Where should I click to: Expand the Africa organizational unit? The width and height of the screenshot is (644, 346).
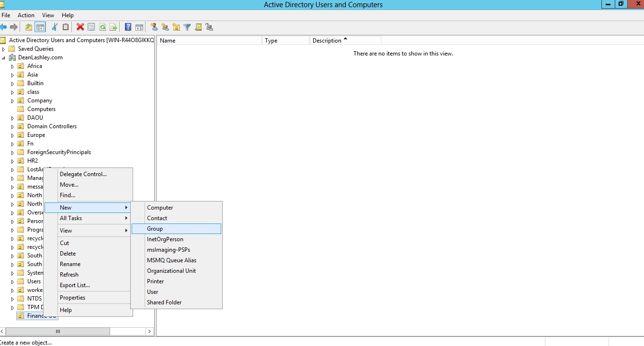[x=13, y=67]
